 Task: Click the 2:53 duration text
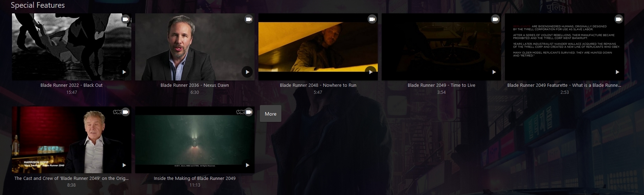point(564,92)
